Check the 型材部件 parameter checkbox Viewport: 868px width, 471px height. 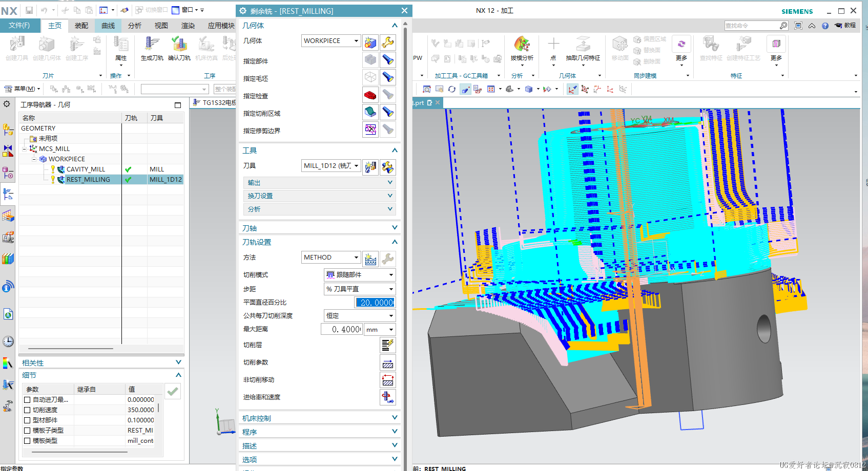coord(27,420)
